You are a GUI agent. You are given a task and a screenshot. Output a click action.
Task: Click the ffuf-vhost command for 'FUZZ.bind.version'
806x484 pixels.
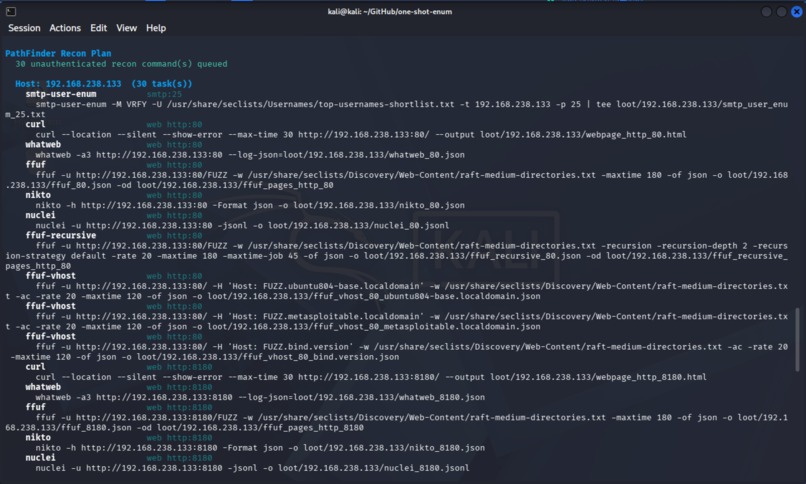[x=396, y=351]
